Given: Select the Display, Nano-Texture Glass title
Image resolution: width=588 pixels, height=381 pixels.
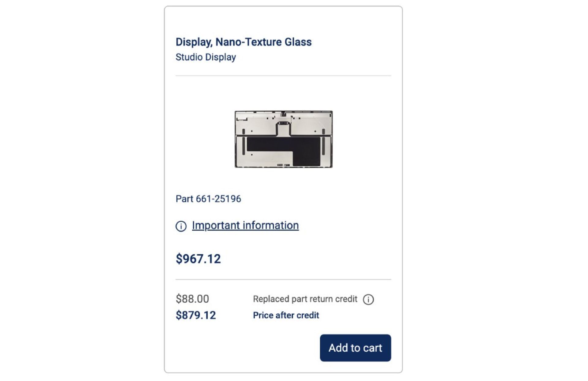Looking at the screenshot, I should (x=244, y=42).
